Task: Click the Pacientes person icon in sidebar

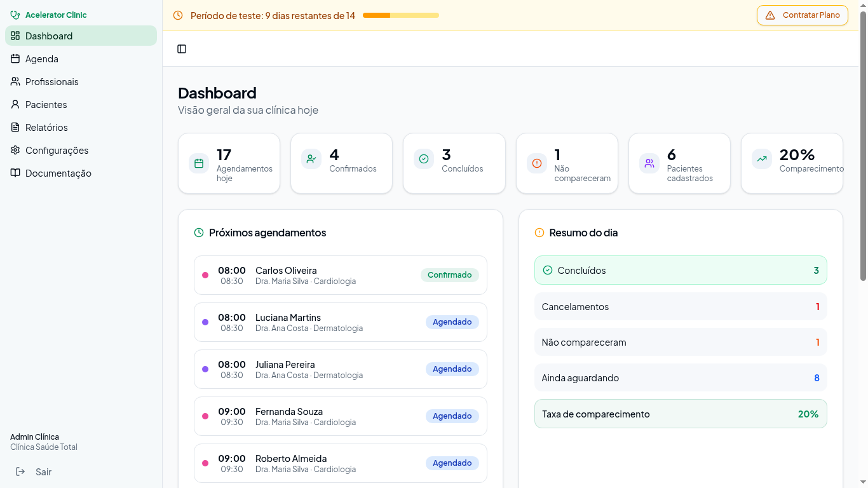Action: point(15,104)
